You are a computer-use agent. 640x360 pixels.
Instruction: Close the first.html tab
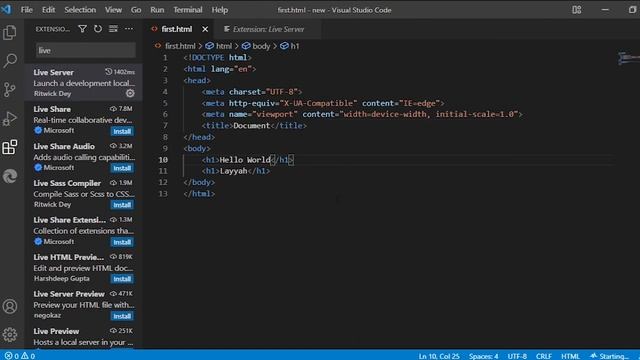(205, 29)
